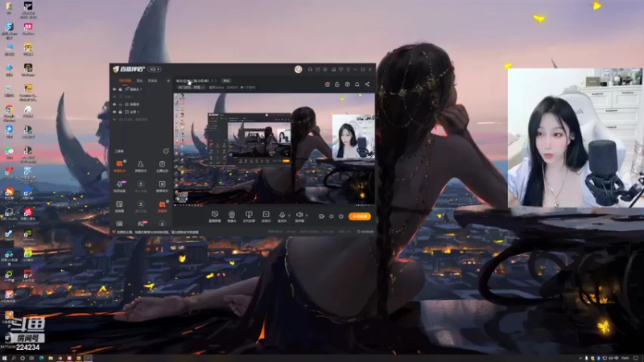Open the star-in-square tool in the toolbox
Image resolution: width=644 pixels, height=362 pixels.
pyautogui.click(x=163, y=186)
